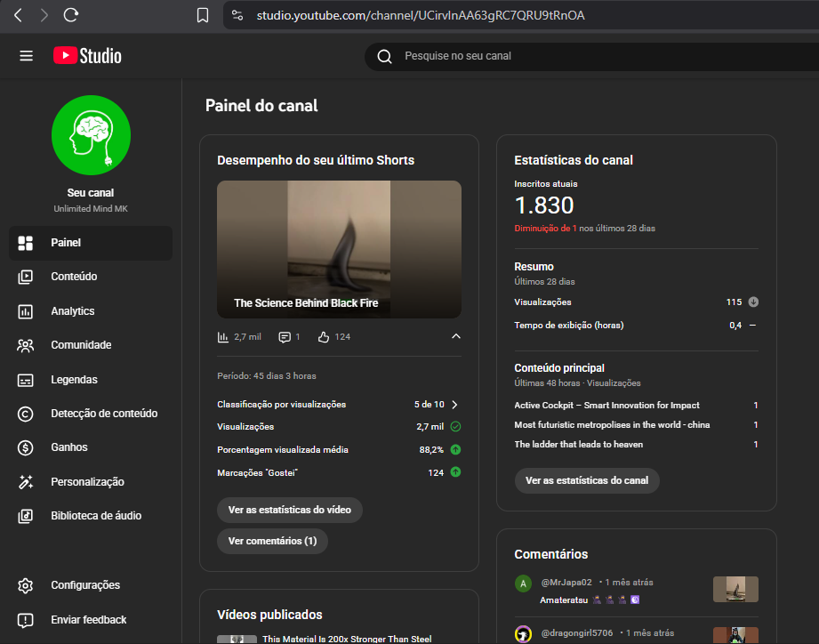The height and width of the screenshot is (644, 819).
Task: Open the hamburger navigation menu
Action: pos(26,55)
